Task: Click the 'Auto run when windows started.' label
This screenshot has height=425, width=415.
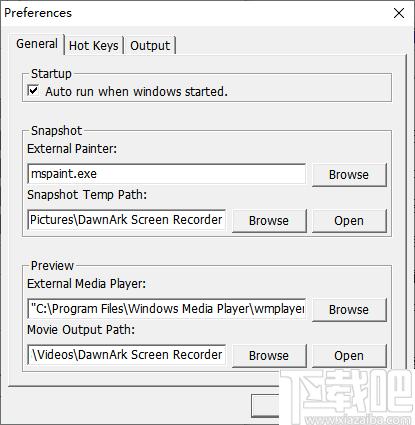Action: coord(136,91)
